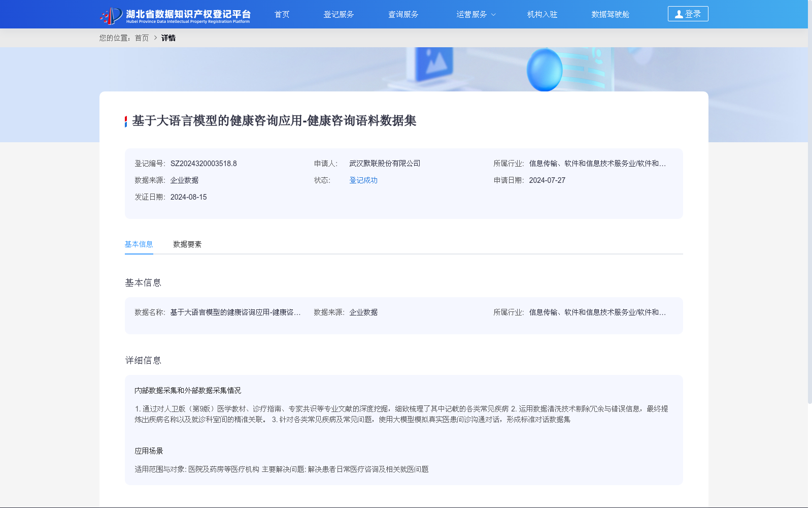Image resolution: width=812 pixels, height=508 pixels.
Task: Click the 详情 breadcrumb text
Action: [x=168, y=38]
